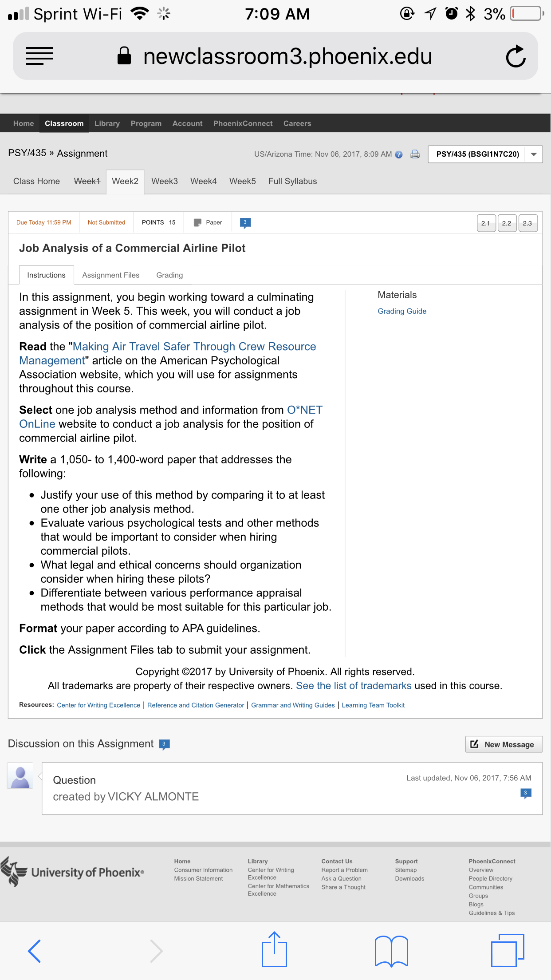The width and height of the screenshot is (551, 980).
Task: Go back with the browser back arrow
Action: click(35, 951)
